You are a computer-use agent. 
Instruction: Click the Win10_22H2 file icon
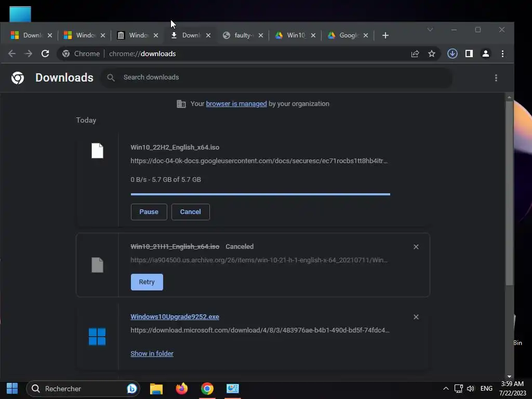point(97,151)
